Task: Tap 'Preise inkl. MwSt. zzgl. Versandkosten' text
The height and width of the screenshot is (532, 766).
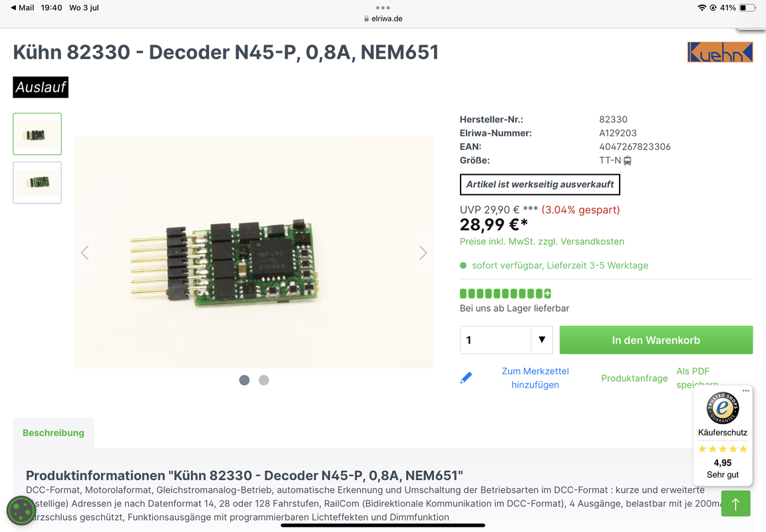Action: coord(542,241)
